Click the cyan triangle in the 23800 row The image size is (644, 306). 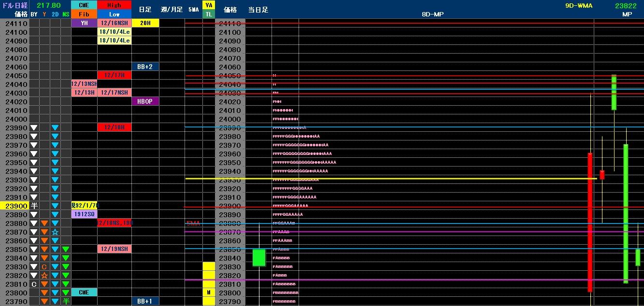tap(55, 293)
